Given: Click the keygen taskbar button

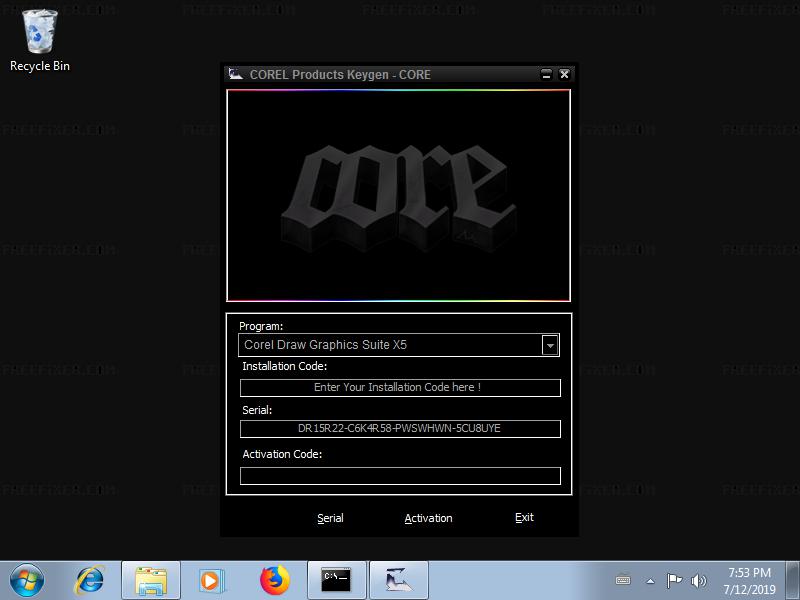Looking at the screenshot, I should click(x=398, y=581).
